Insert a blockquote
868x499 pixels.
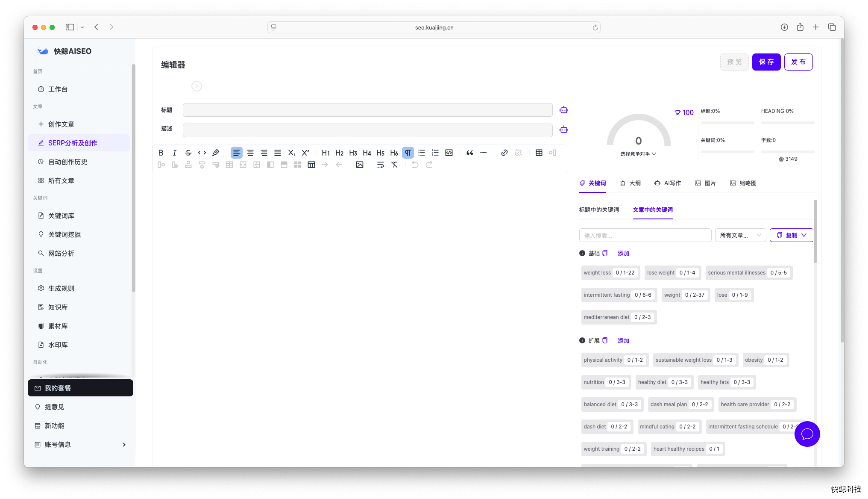click(469, 153)
